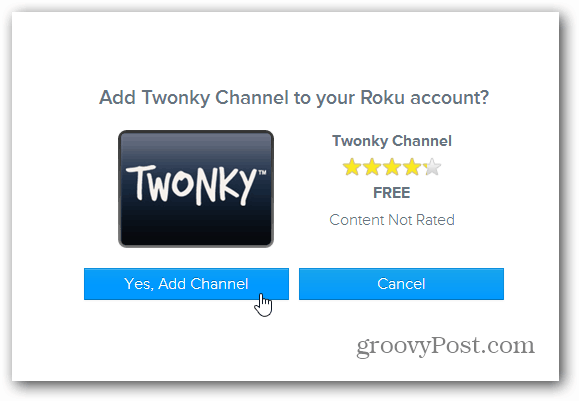Select the fourth yellow rating star
Image resolution: width=579 pixels, height=401 pixels.
pyautogui.click(x=412, y=167)
